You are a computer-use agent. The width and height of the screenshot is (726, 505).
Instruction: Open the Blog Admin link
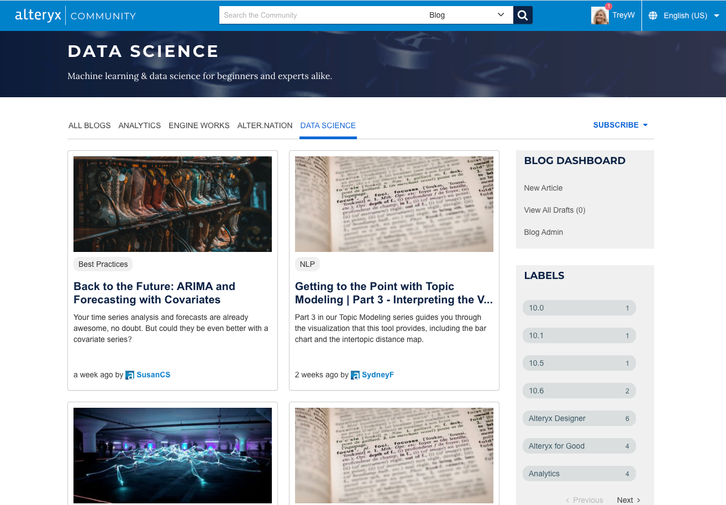pyautogui.click(x=543, y=232)
